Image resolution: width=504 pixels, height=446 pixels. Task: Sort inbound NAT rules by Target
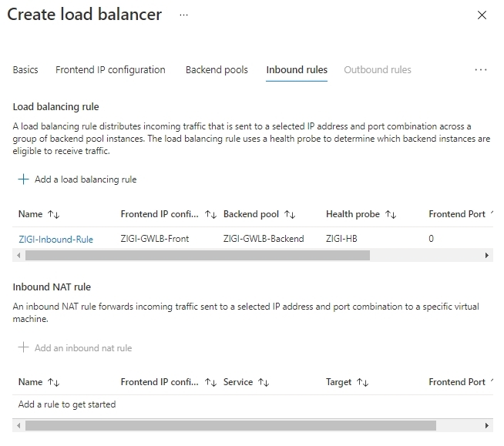click(347, 382)
